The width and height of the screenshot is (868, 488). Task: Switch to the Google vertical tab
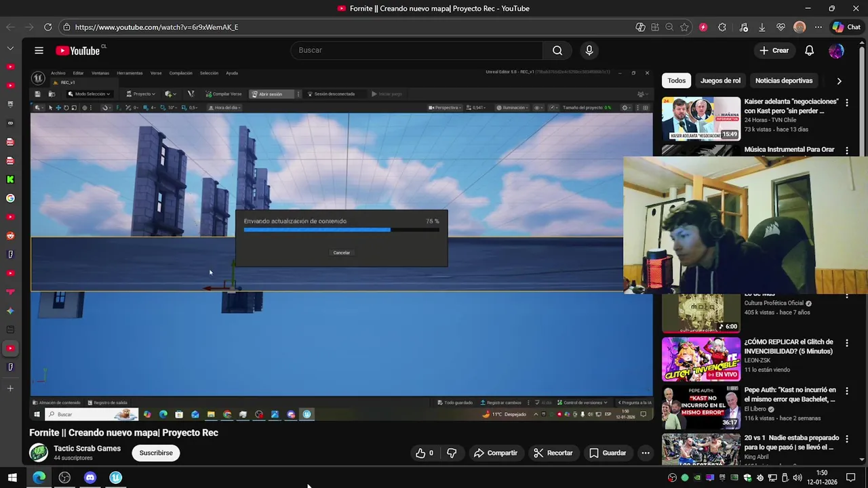(10, 199)
